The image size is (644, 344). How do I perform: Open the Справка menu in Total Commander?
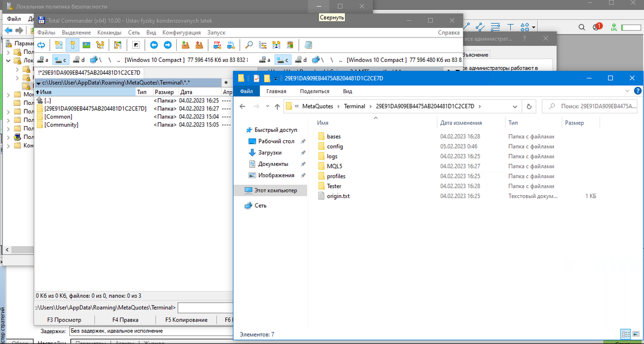pyautogui.click(x=449, y=32)
